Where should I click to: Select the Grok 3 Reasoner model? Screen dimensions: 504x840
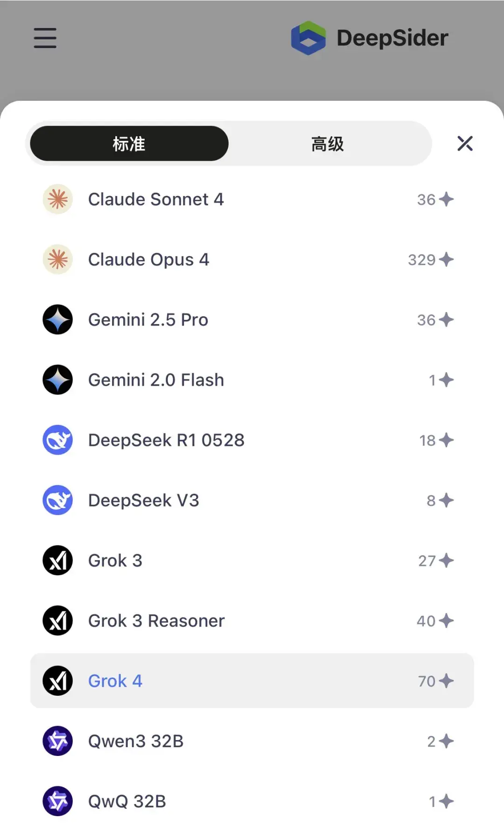(x=156, y=621)
